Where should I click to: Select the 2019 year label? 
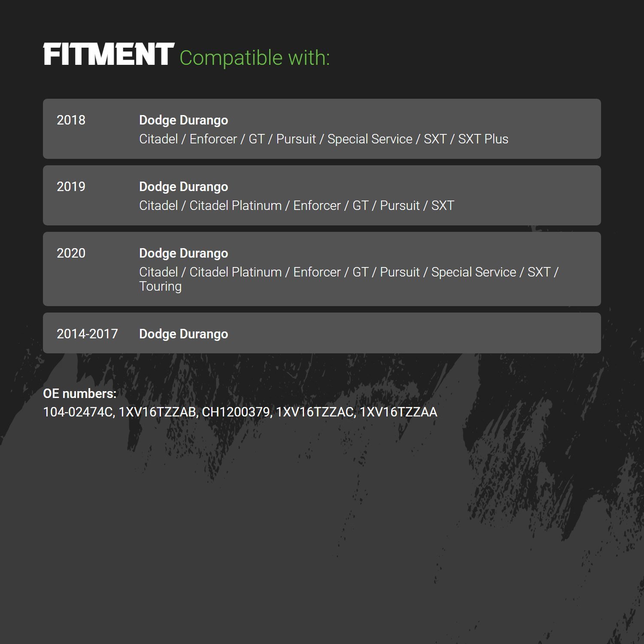pos(71,187)
